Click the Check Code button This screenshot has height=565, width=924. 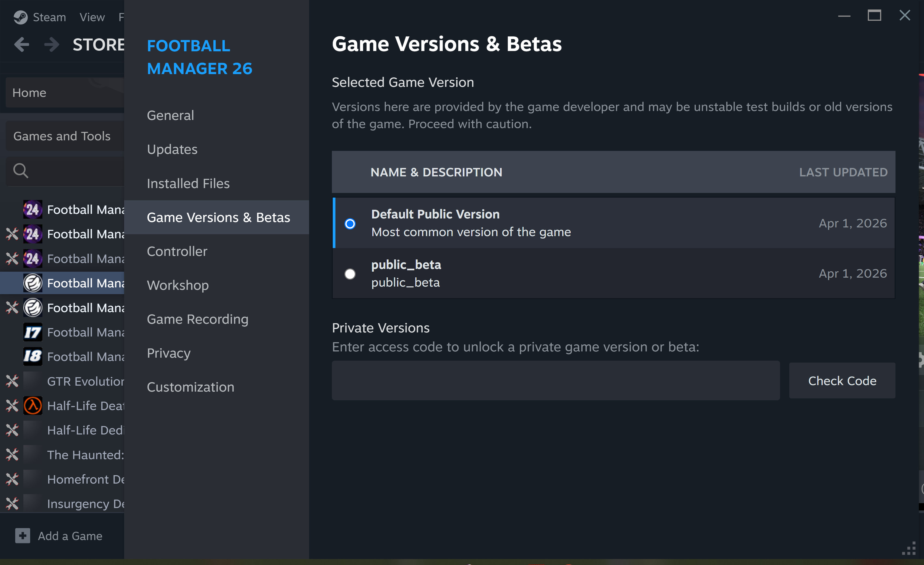pyautogui.click(x=842, y=381)
